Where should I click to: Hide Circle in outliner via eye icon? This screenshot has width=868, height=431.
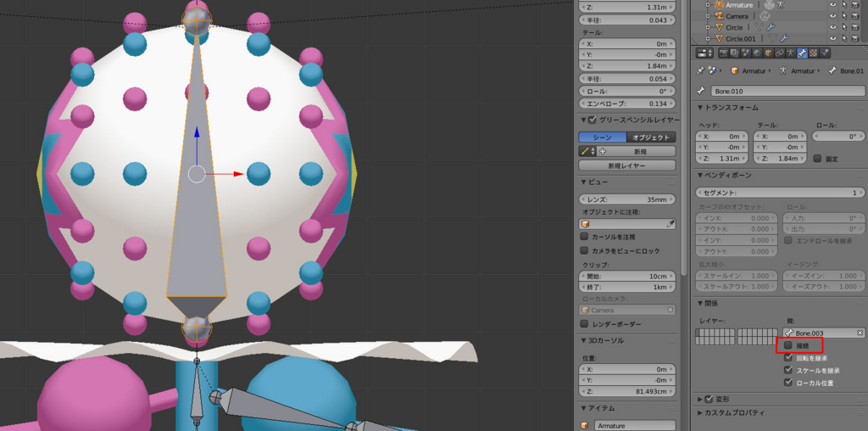pos(832,27)
